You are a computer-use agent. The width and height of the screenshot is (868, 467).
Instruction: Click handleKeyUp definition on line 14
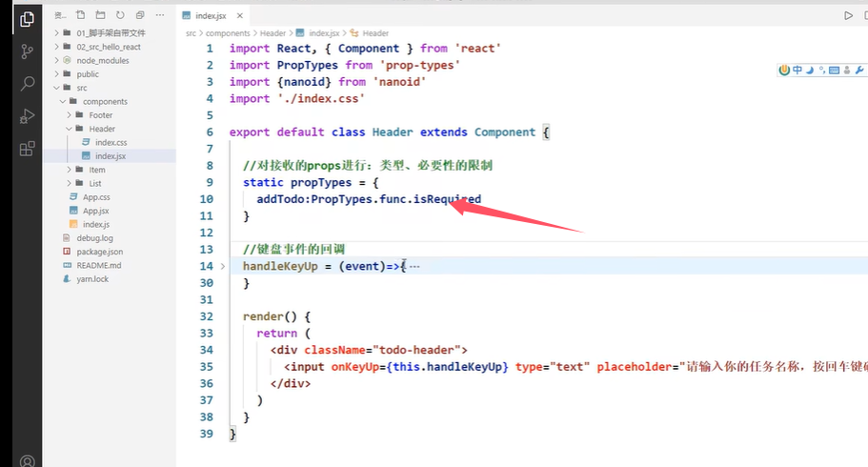click(280, 267)
